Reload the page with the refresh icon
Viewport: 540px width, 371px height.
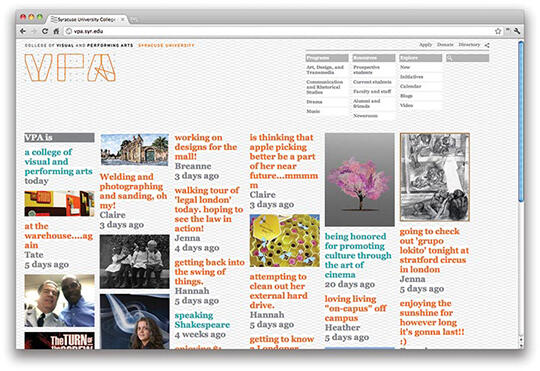[45, 31]
